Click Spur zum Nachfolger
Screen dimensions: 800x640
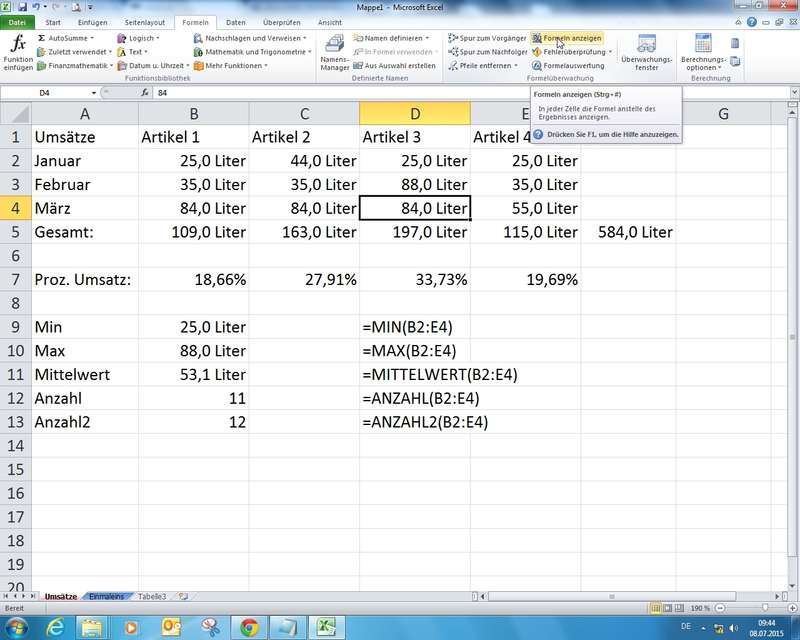486,52
